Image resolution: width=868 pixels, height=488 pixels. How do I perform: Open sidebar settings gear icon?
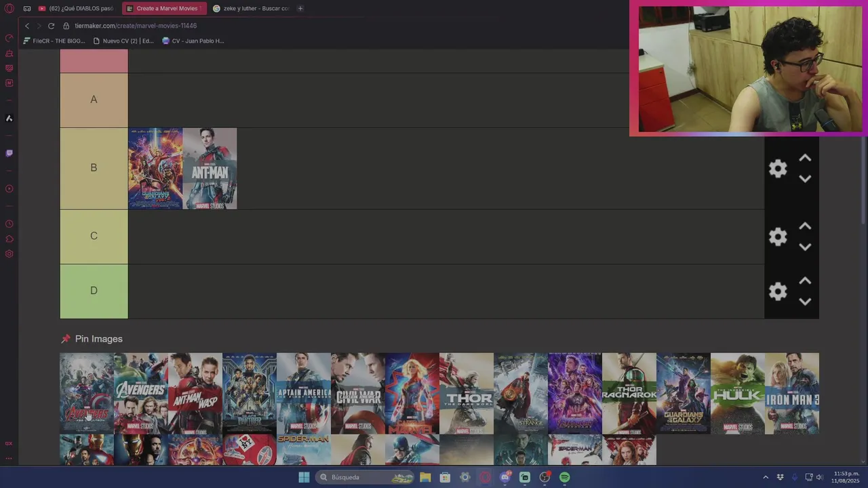(x=9, y=253)
